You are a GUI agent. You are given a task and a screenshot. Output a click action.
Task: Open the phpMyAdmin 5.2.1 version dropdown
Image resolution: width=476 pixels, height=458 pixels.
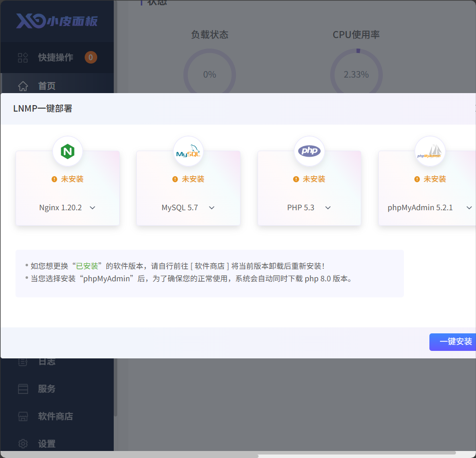click(x=429, y=208)
